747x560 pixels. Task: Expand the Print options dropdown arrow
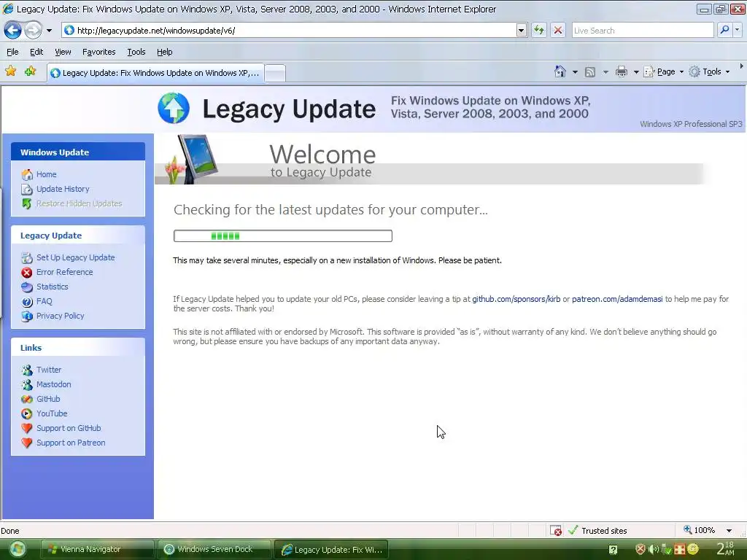(x=636, y=72)
